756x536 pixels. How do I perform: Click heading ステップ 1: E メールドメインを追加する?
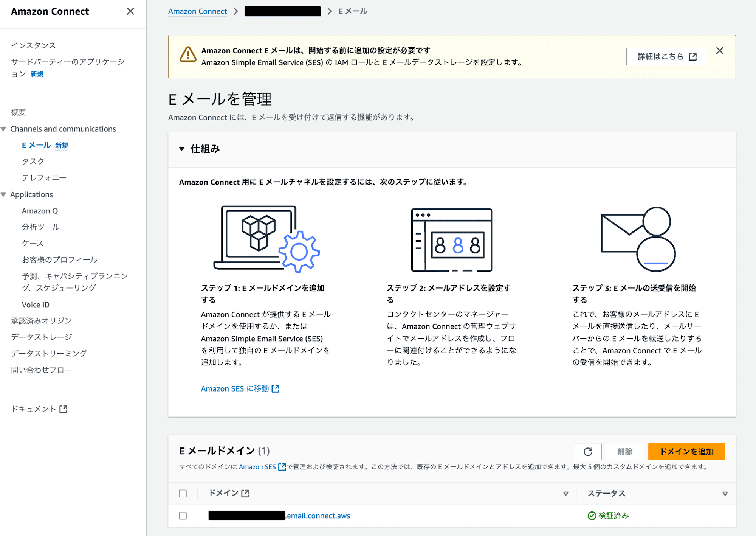[263, 294]
